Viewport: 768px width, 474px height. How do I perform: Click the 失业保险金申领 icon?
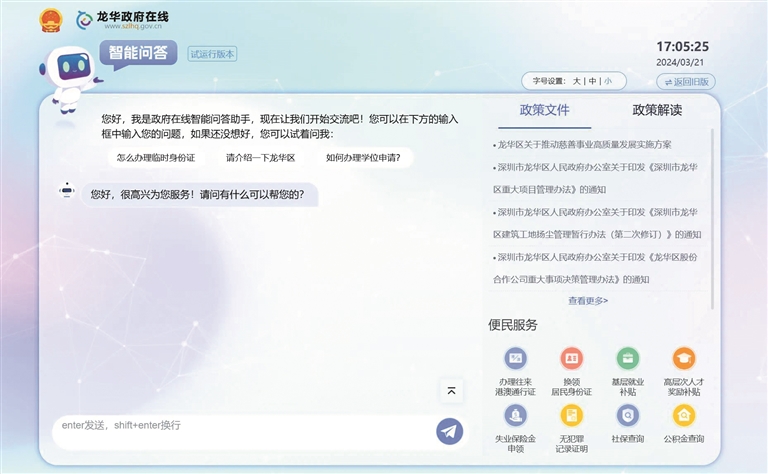click(x=515, y=415)
